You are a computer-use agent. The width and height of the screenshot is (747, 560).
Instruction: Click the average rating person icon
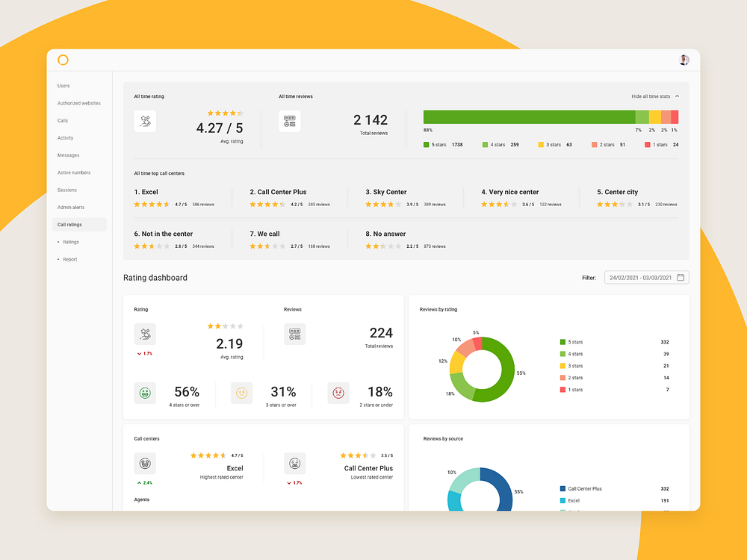pyautogui.click(x=145, y=121)
